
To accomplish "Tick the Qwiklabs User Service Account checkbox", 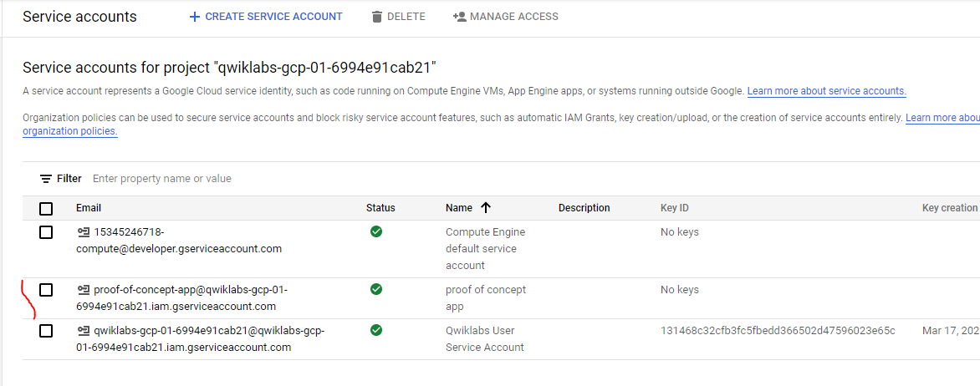I will (x=46, y=331).
